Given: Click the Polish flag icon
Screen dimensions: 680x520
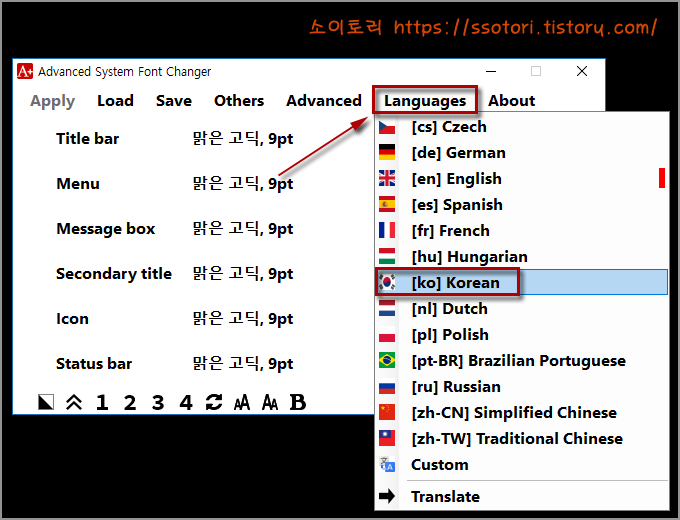Looking at the screenshot, I should [387, 334].
